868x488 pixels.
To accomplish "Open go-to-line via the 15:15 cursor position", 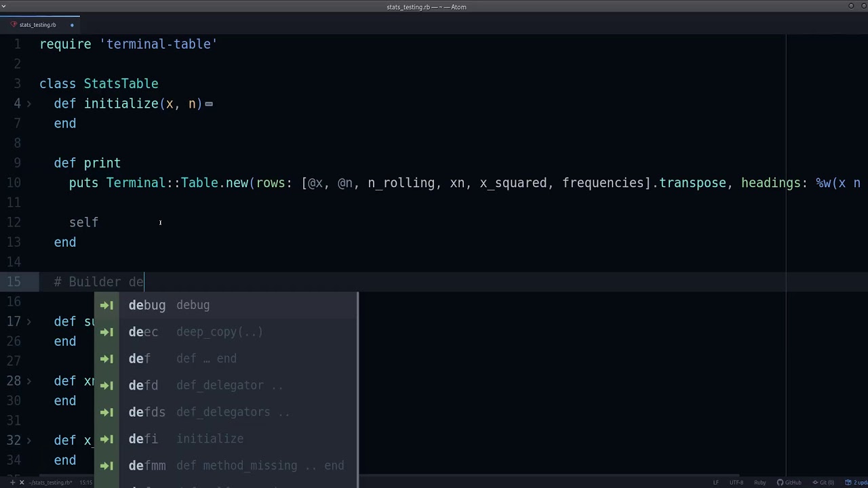I will (86, 483).
